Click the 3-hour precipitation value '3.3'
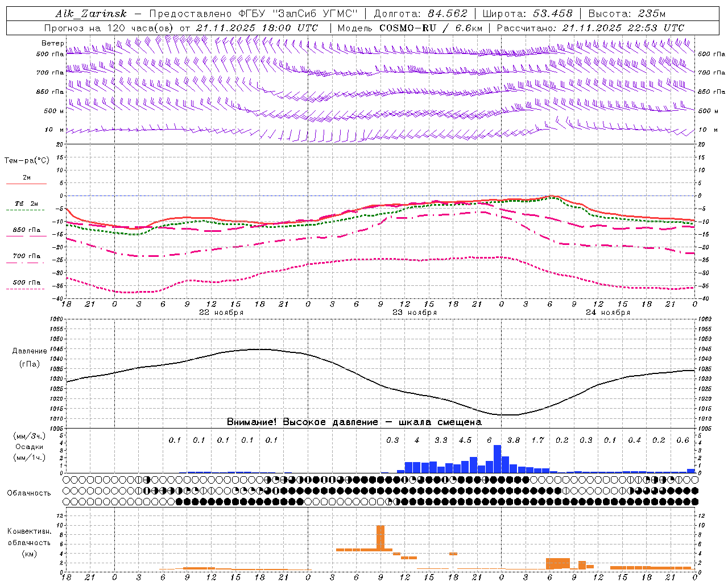The height and width of the screenshot is (582, 728). click(x=441, y=440)
